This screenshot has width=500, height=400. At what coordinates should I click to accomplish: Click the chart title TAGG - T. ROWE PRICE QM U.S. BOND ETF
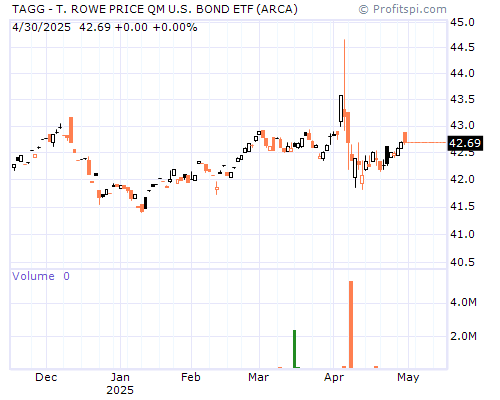155,9
